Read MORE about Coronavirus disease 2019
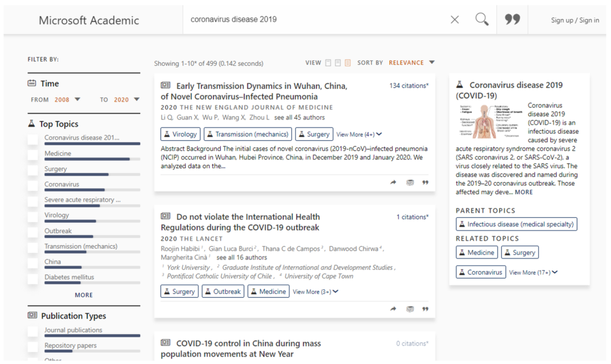The image size is (611, 364). tap(524, 192)
